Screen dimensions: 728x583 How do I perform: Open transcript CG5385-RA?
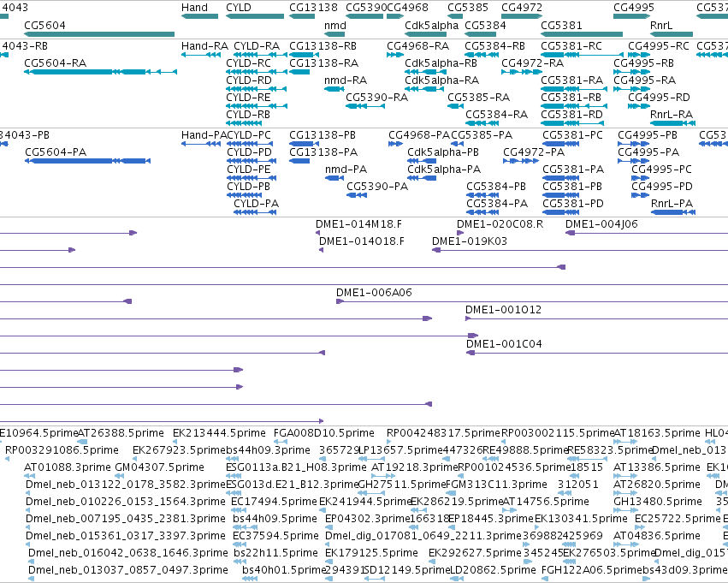479,98
